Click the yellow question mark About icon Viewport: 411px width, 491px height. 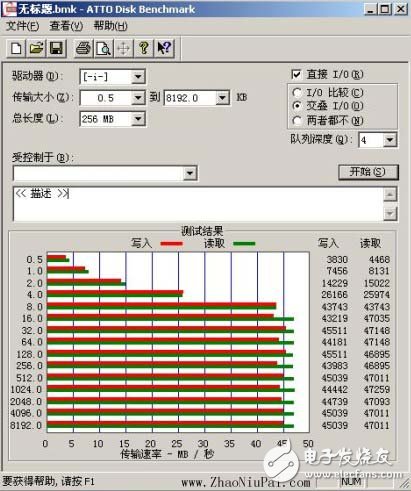[144, 48]
